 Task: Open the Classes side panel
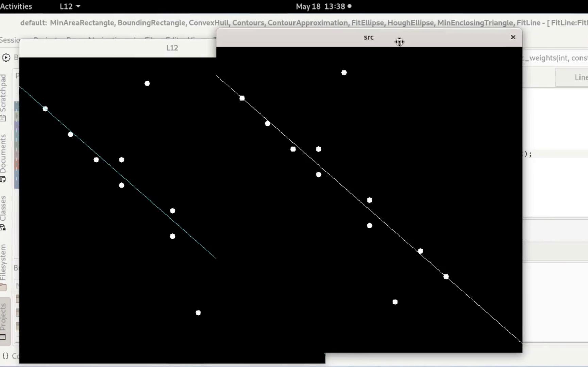click(x=3, y=213)
